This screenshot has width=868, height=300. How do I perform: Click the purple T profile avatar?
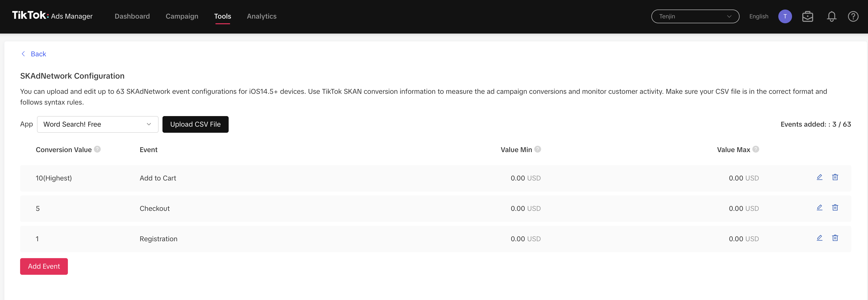[x=785, y=16]
